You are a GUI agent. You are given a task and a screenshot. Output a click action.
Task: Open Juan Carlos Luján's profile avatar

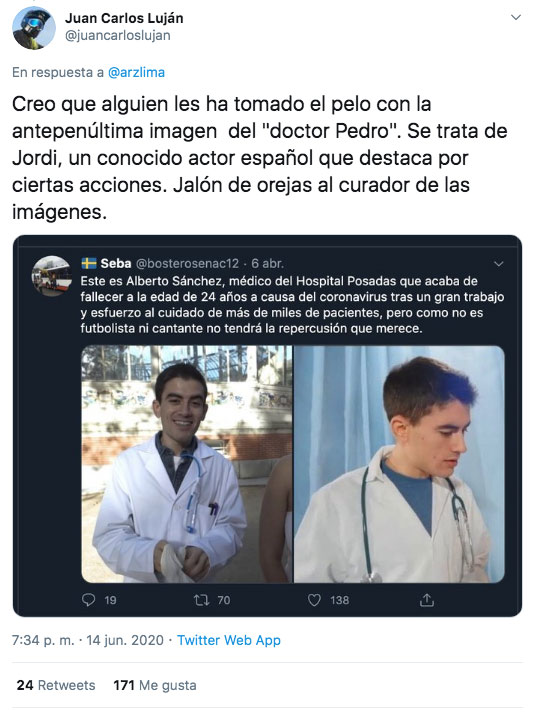point(34,28)
